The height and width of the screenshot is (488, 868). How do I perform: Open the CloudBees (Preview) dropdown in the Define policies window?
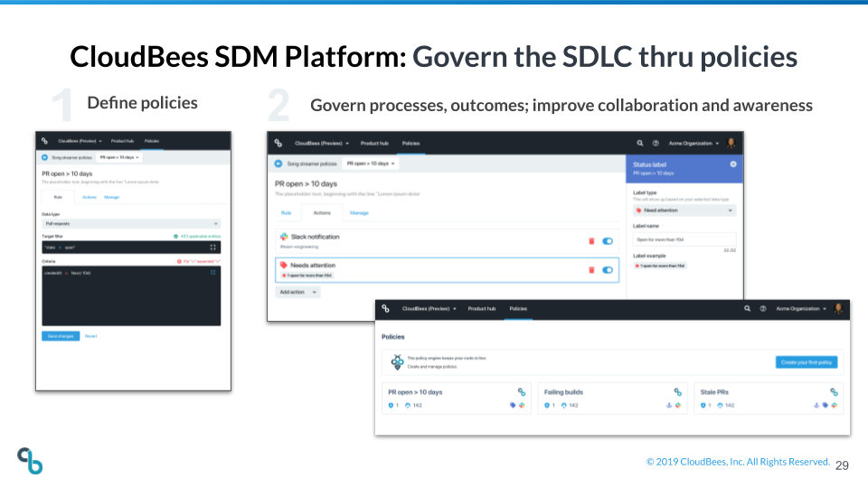point(80,141)
